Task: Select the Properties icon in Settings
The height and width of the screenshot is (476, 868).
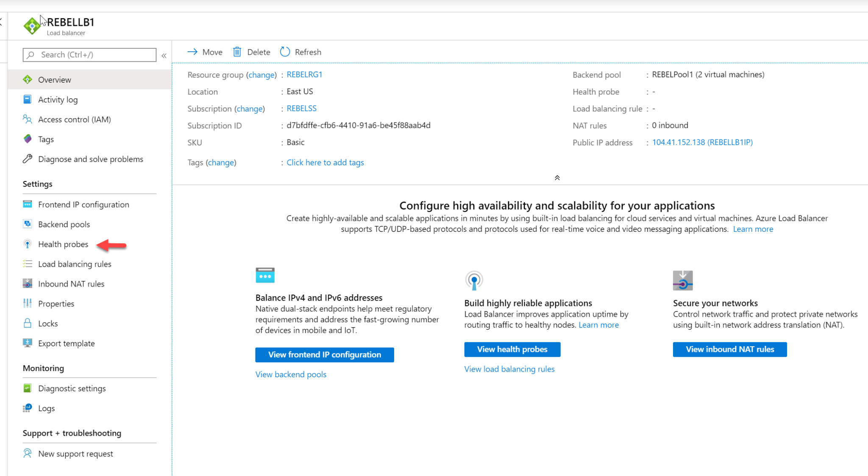Action: [27, 303]
